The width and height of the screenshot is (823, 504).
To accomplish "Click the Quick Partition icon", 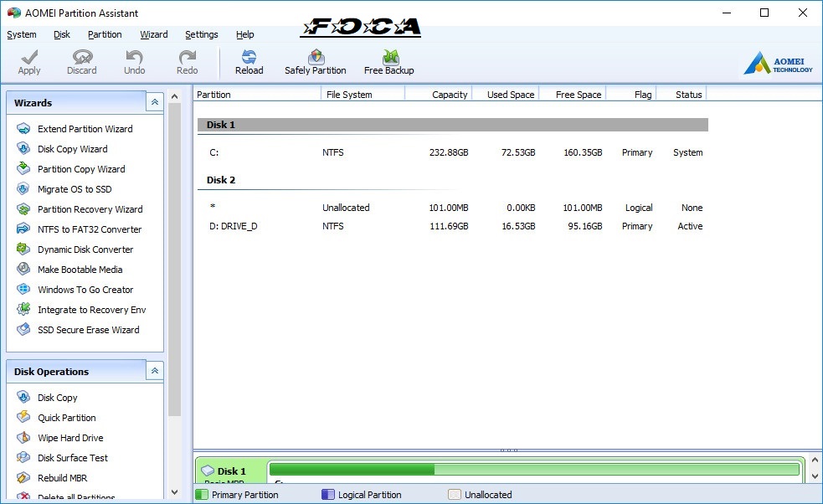I will pyautogui.click(x=23, y=418).
